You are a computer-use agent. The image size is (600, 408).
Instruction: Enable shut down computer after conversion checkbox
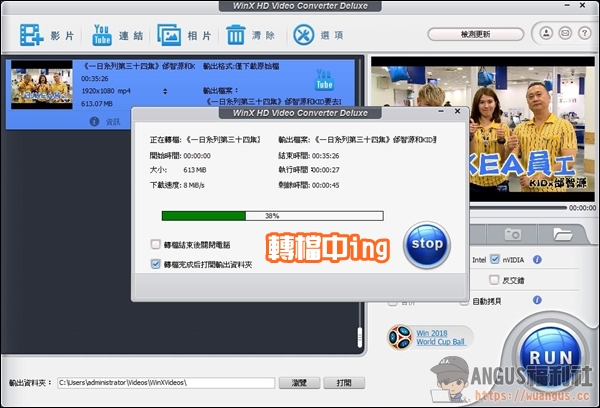[x=155, y=244]
